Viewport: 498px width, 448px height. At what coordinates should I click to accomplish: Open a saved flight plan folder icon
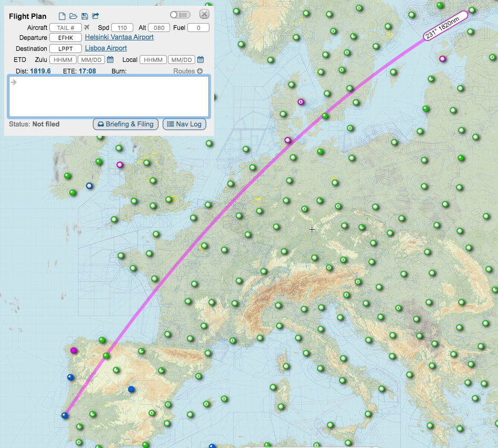[x=73, y=16]
